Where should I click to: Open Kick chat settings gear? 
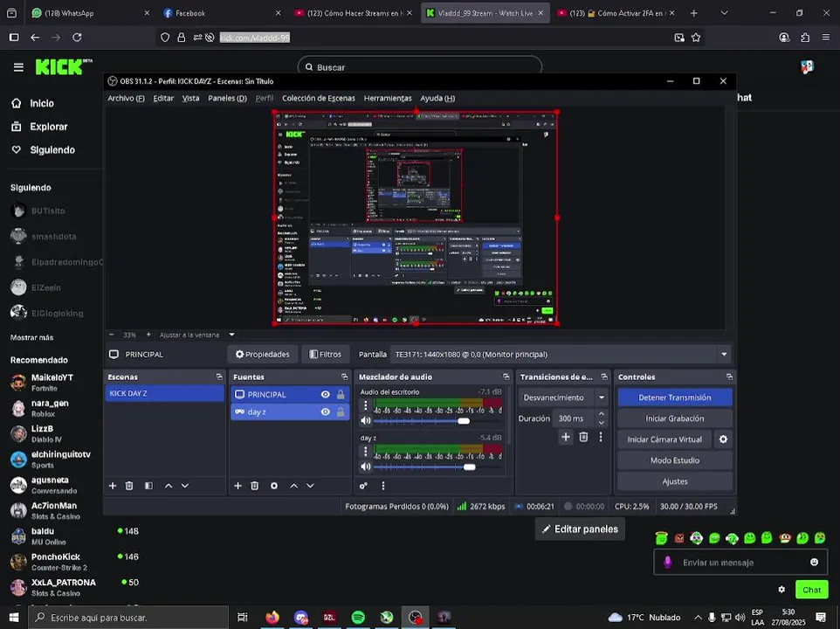coord(781,590)
